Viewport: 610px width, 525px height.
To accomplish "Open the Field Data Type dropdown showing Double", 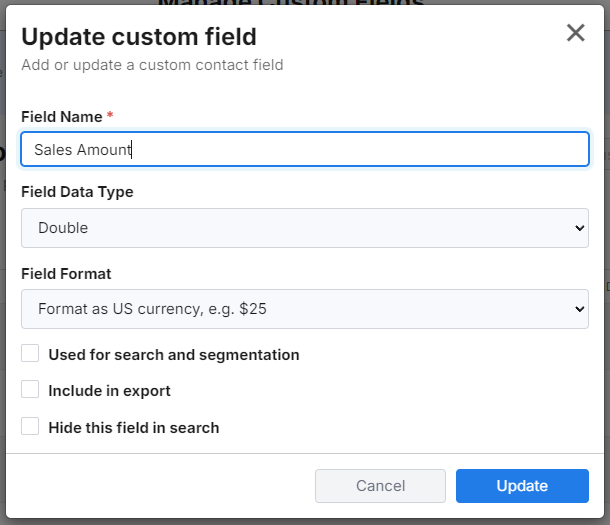I will click(x=304, y=228).
